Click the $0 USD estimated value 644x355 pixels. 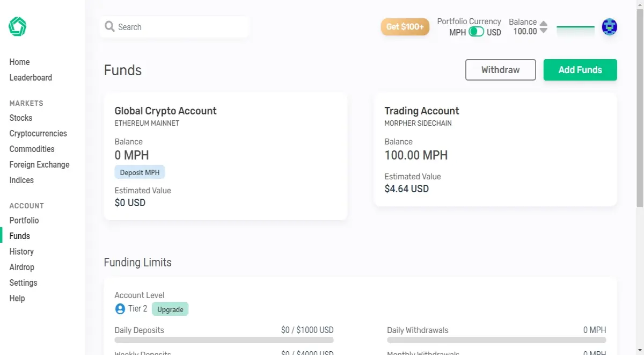[130, 203]
